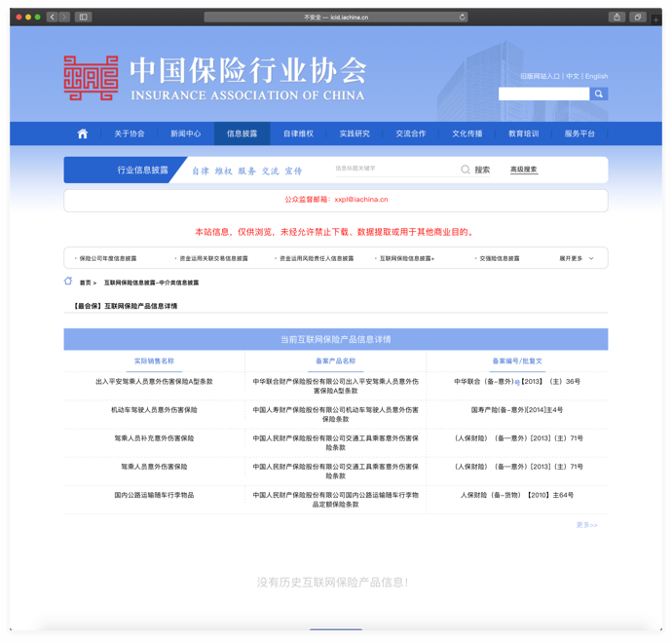Click 驾乘人员意外伤害保险 sales name cell
672x642 pixels.
[154, 467]
